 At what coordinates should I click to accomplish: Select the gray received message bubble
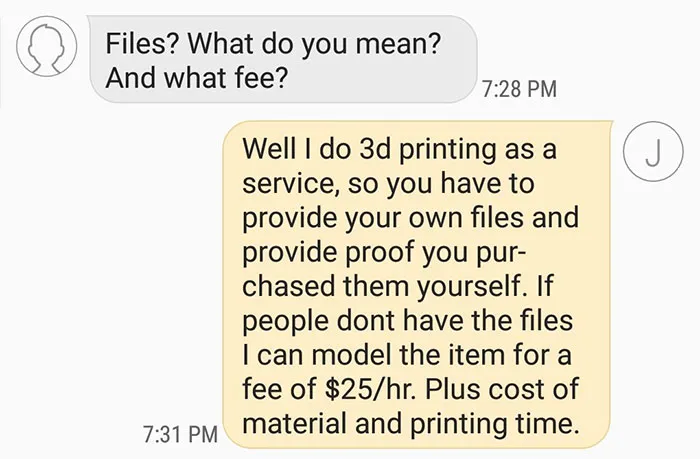283,59
